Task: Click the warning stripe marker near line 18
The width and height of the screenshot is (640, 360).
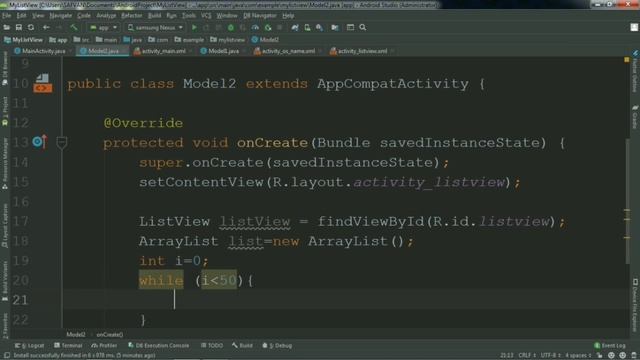Action: [x=627, y=238]
